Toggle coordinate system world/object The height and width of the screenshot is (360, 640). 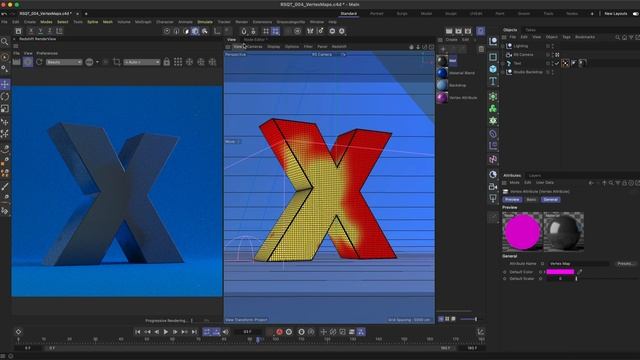point(60,31)
